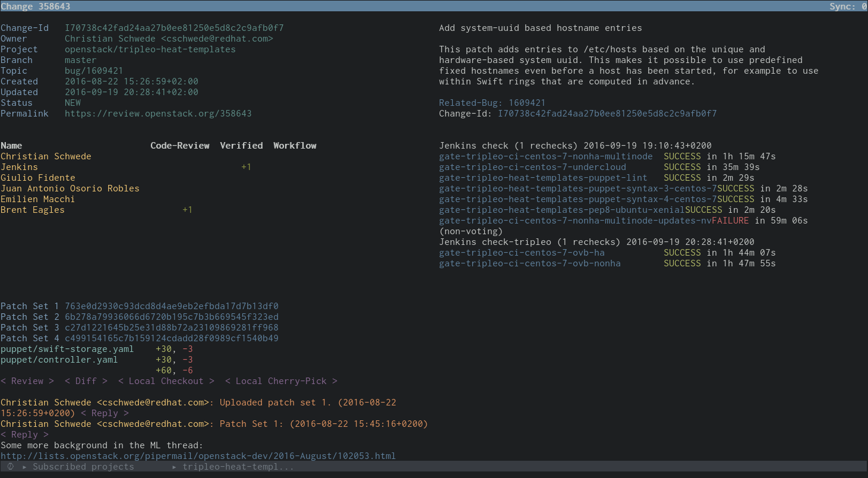Open tripleo-heat-templ... breadcrumb
This screenshot has height=478, width=868.
[x=238, y=467]
